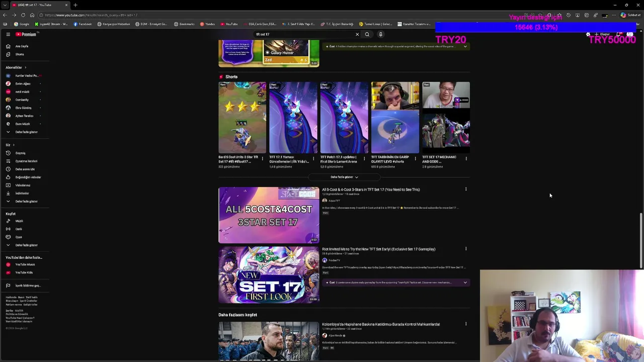The height and width of the screenshot is (362, 644).
Task: Reload the page in browser toolbar
Action: click(23, 15)
